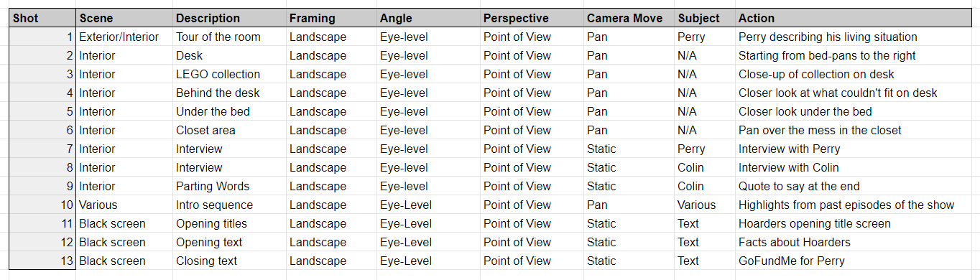Select the Camera Move header cell
The height and width of the screenshot is (280, 980).
tap(628, 18)
